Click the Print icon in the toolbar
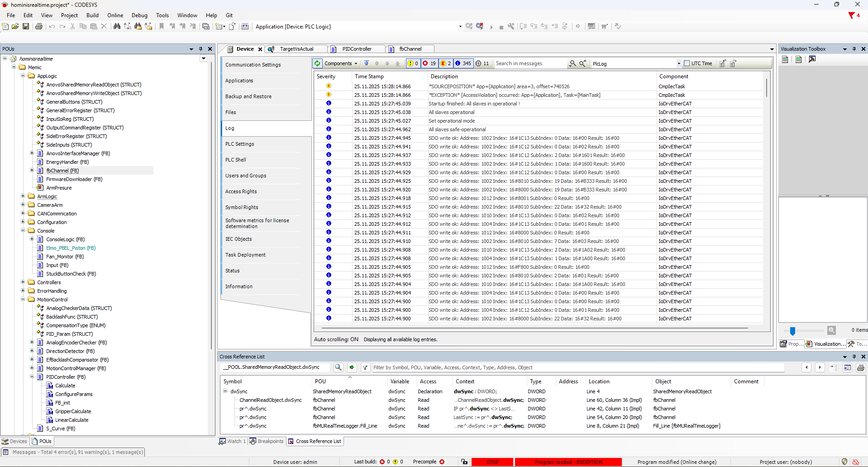The image size is (868, 467). 39,27
